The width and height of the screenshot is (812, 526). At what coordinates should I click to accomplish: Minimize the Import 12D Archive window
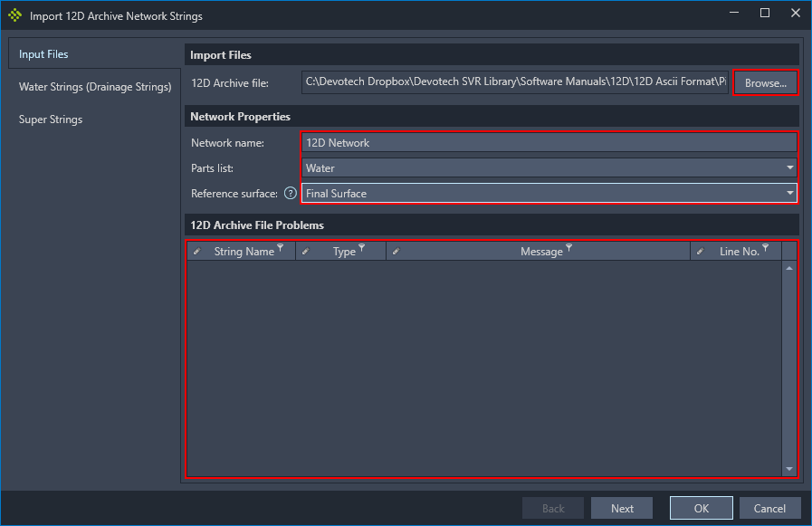click(x=734, y=14)
